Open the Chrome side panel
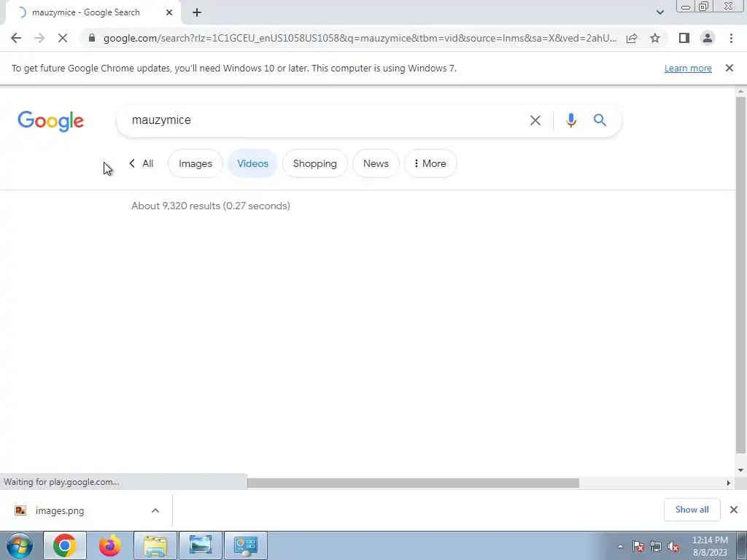 tap(684, 38)
